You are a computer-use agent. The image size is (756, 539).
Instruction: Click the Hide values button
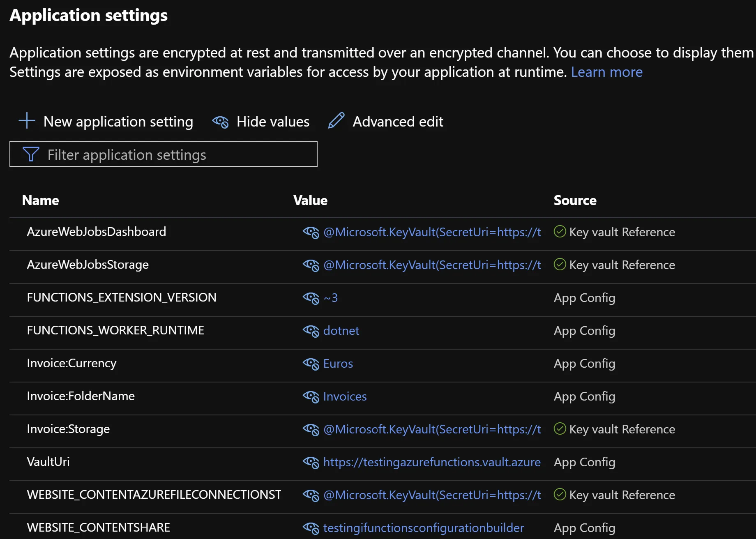(272, 121)
